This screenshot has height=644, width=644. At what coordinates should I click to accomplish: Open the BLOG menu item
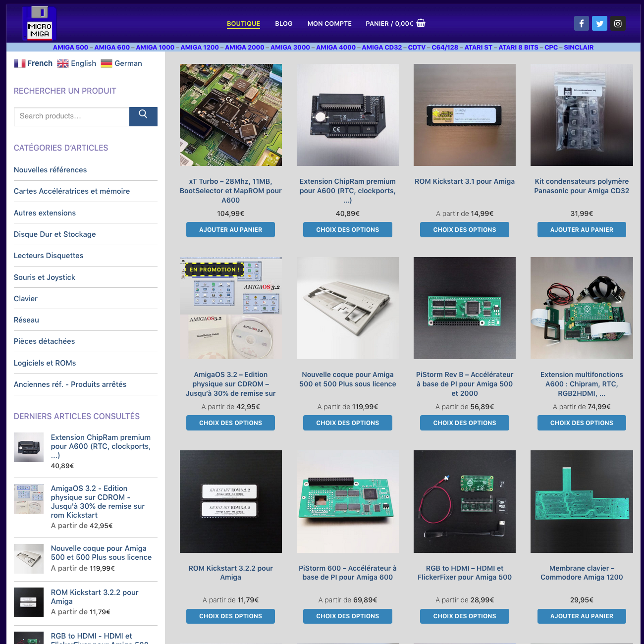tap(284, 23)
